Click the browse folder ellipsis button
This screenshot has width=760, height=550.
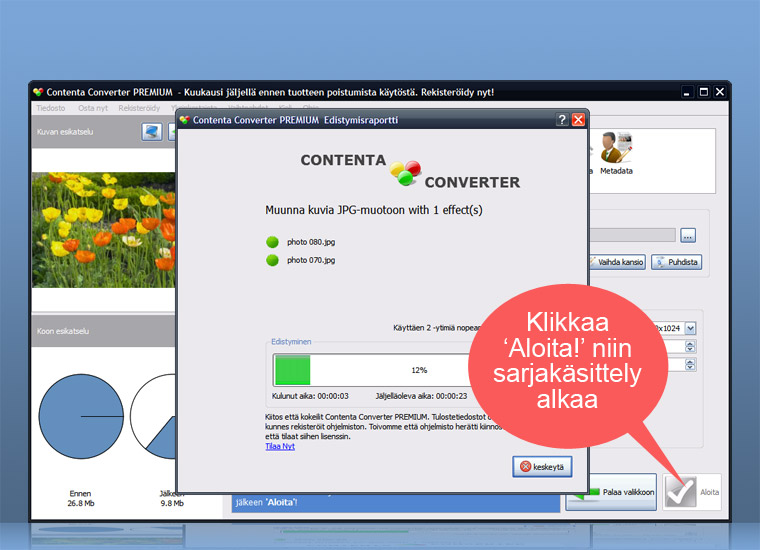688,236
